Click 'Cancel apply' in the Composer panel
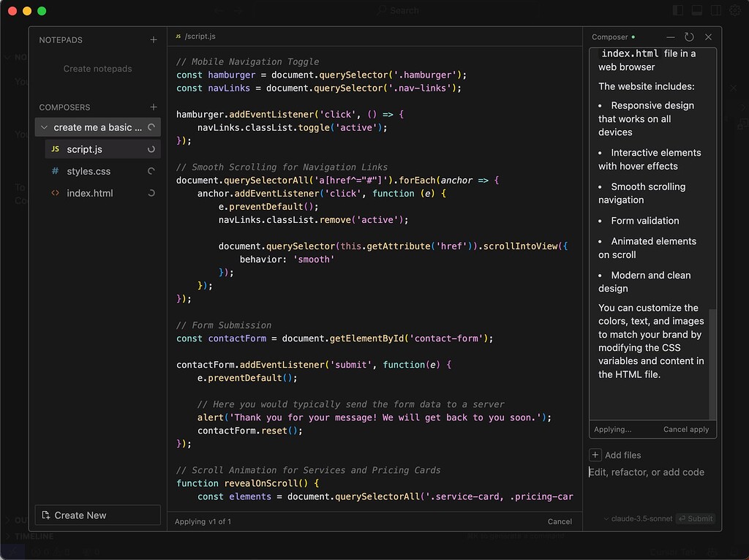Image resolution: width=749 pixels, height=560 pixels. (x=685, y=429)
